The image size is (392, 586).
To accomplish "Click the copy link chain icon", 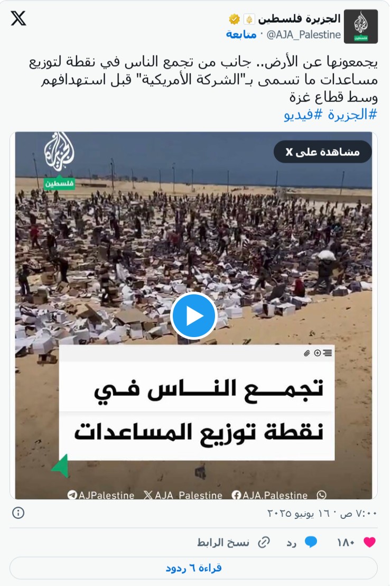I will (264, 542).
